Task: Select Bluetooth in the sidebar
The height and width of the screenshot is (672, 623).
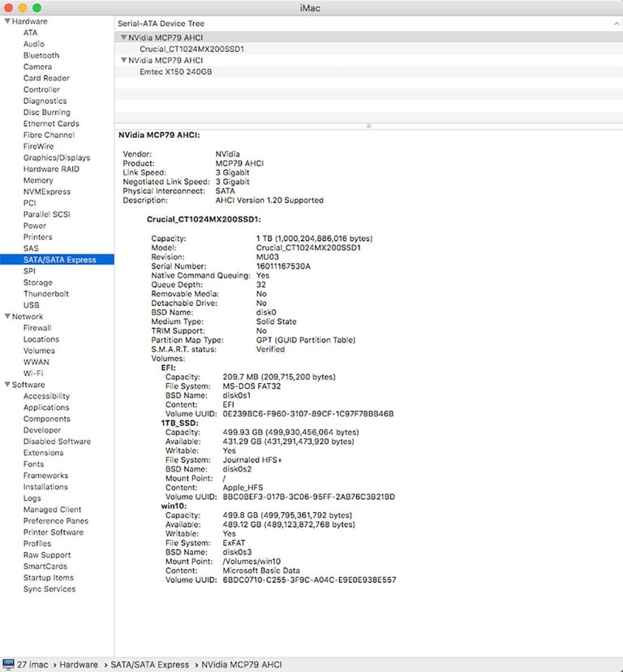Action: point(41,55)
